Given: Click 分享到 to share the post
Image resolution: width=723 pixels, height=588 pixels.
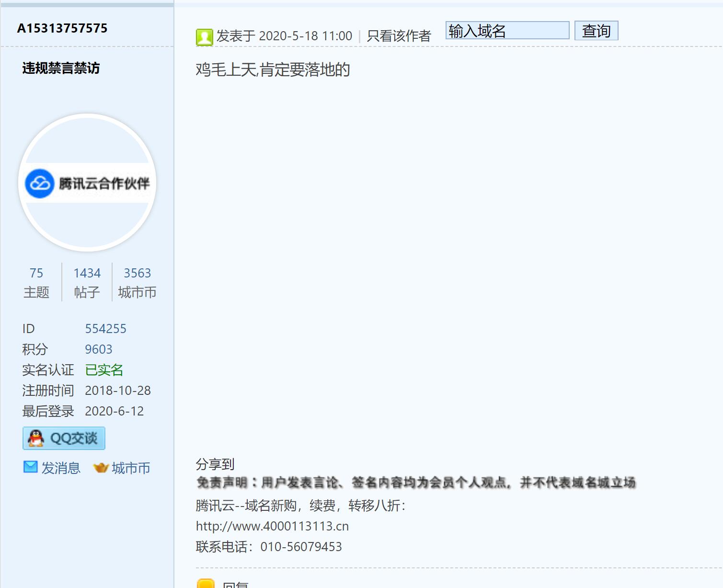Looking at the screenshot, I should tap(215, 463).
